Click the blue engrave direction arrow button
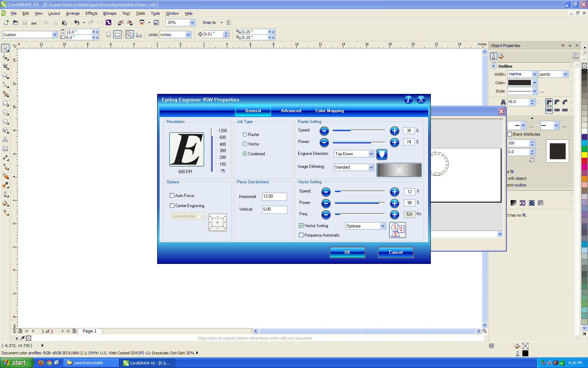The width and height of the screenshot is (588, 368). (x=382, y=154)
